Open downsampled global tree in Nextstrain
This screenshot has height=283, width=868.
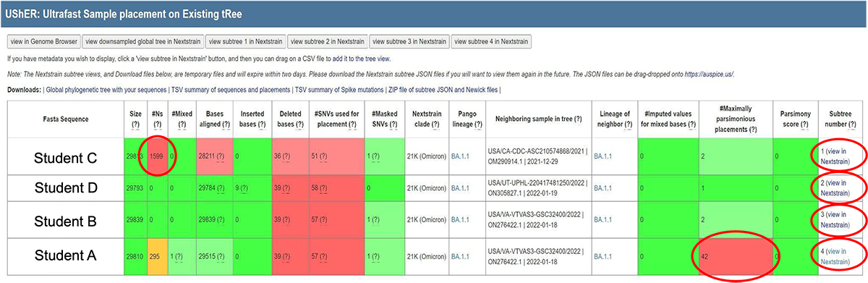point(142,41)
